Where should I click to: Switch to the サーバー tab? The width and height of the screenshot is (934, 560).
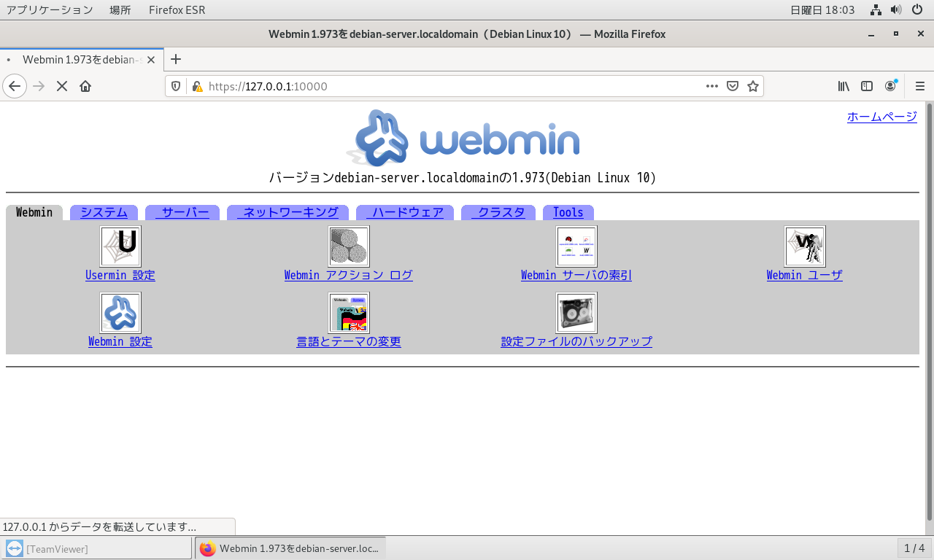coord(182,212)
